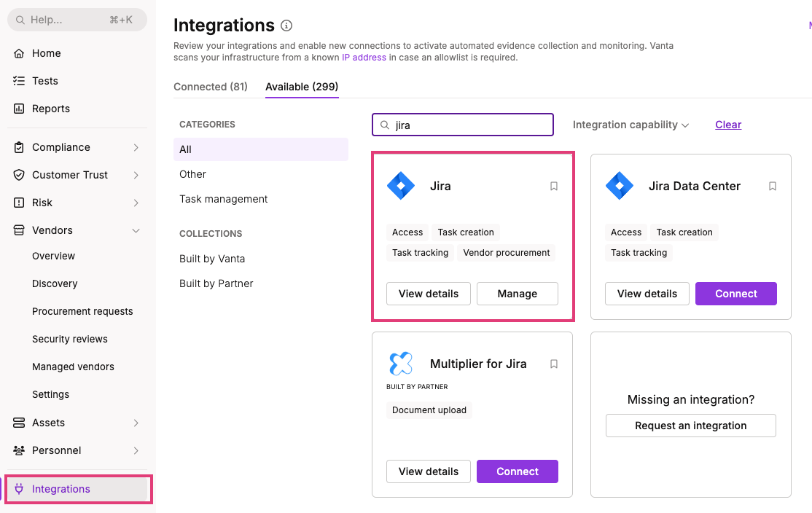Click Task tracking tag on Jira Data Center card
This screenshot has height=513, width=812.
[639, 253]
